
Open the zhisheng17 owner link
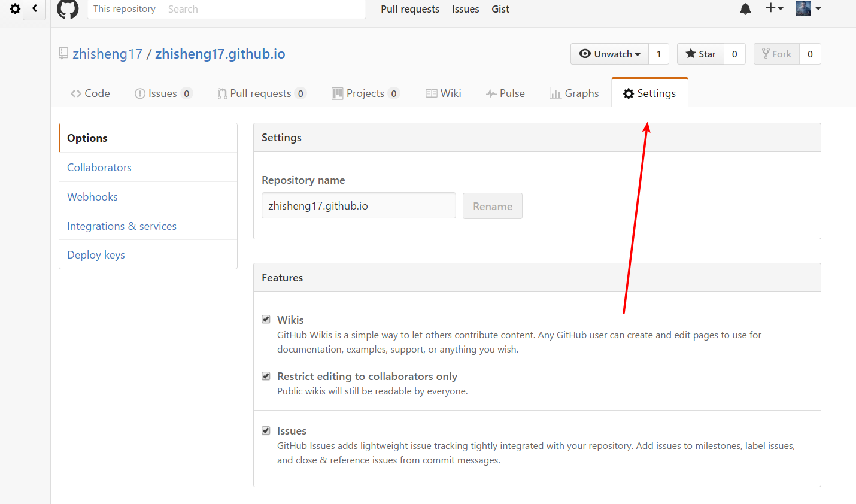pos(108,54)
